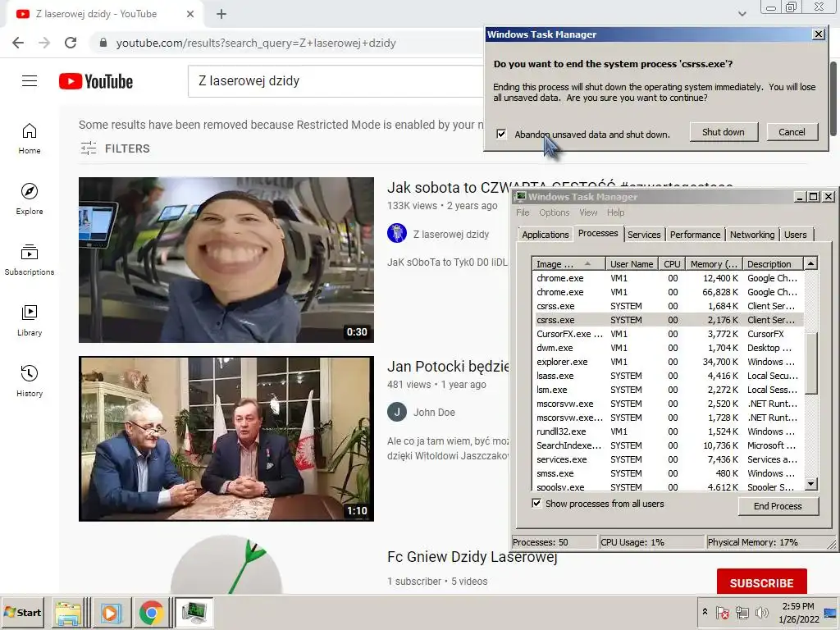Show hidden tray icons arrow

(705, 611)
